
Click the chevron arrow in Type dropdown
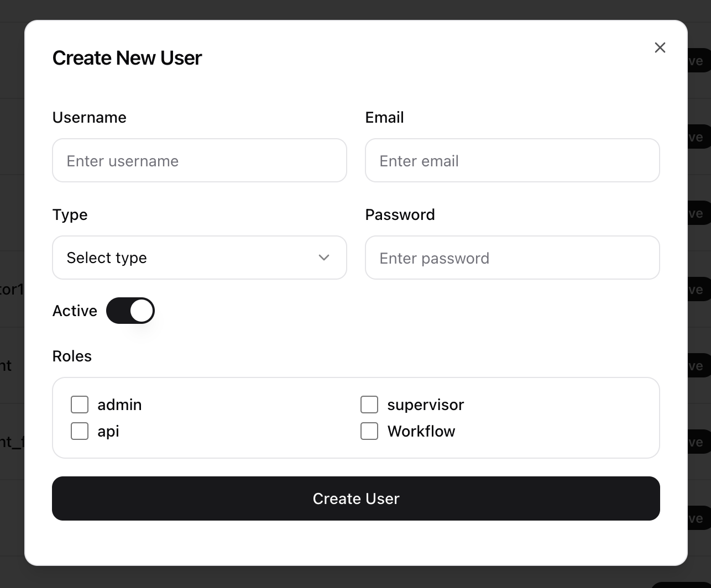click(x=324, y=258)
